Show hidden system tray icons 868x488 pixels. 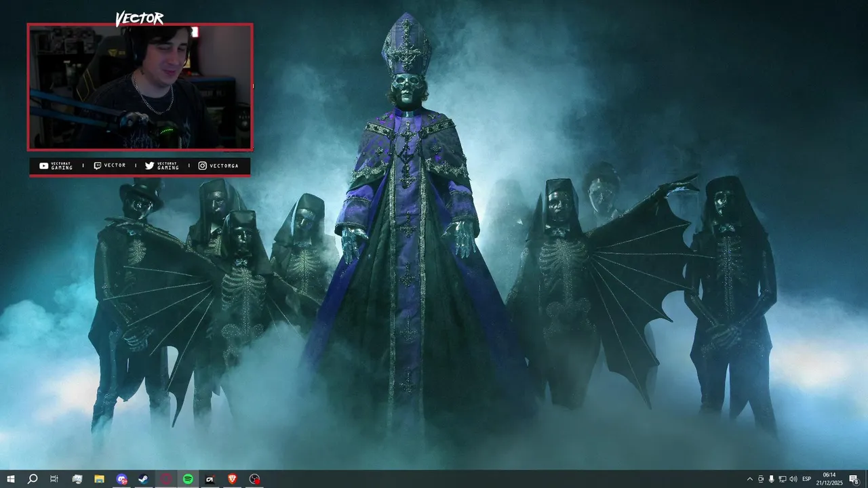(749, 479)
